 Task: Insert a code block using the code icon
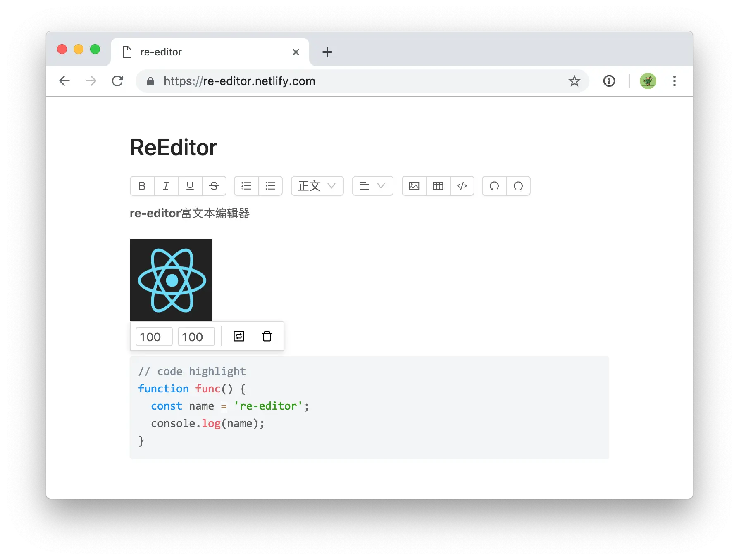(x=462, y=186)
